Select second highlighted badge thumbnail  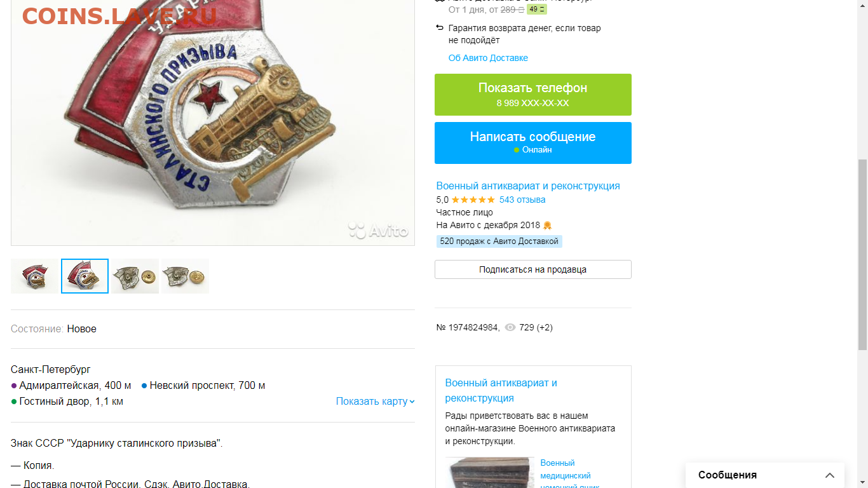[85, 276]
